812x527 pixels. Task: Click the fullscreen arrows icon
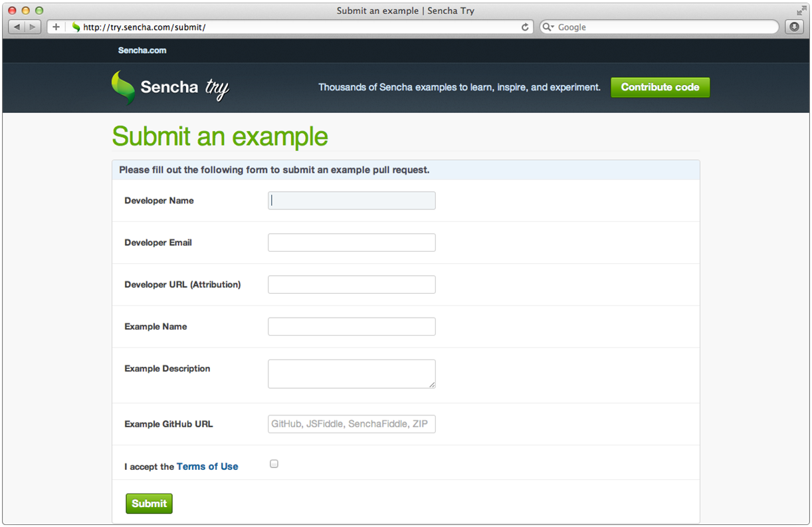coord(801,11)
